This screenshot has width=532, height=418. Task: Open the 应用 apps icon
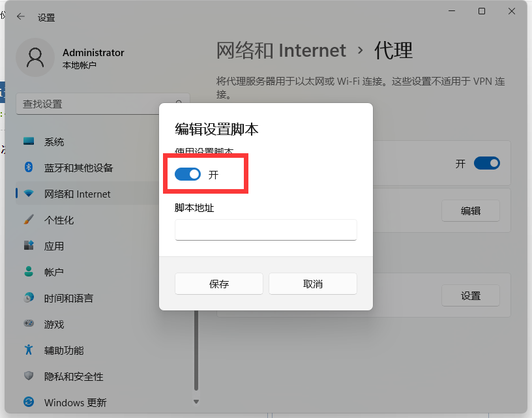pyautogui.click(x=29, y=246)
